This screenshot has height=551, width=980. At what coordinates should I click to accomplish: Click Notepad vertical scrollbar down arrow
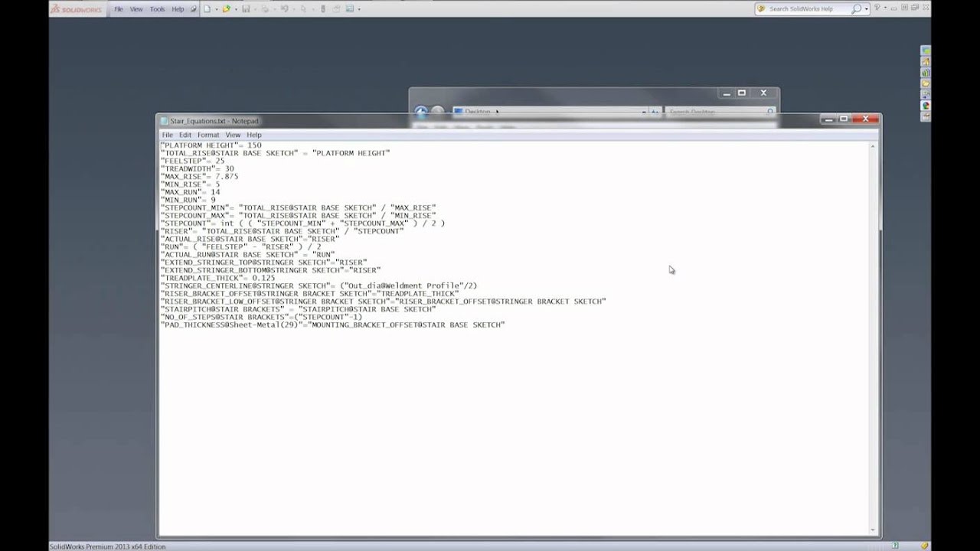point(874,530)
